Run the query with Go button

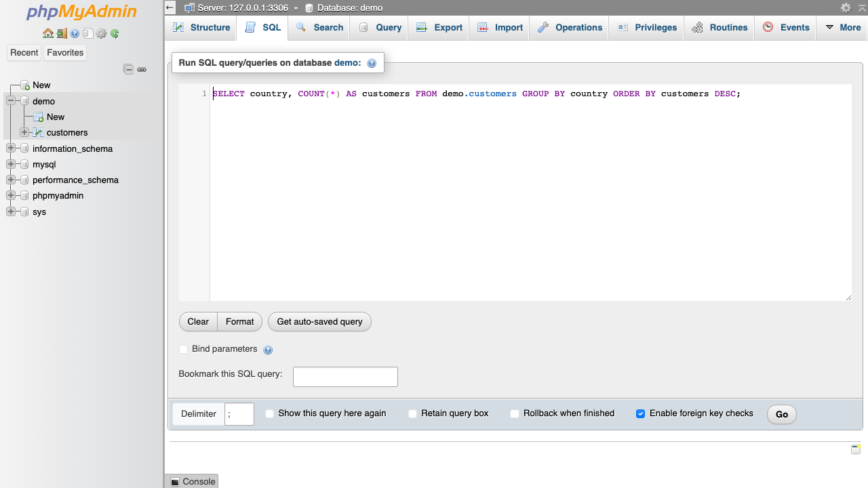(782, 414)
